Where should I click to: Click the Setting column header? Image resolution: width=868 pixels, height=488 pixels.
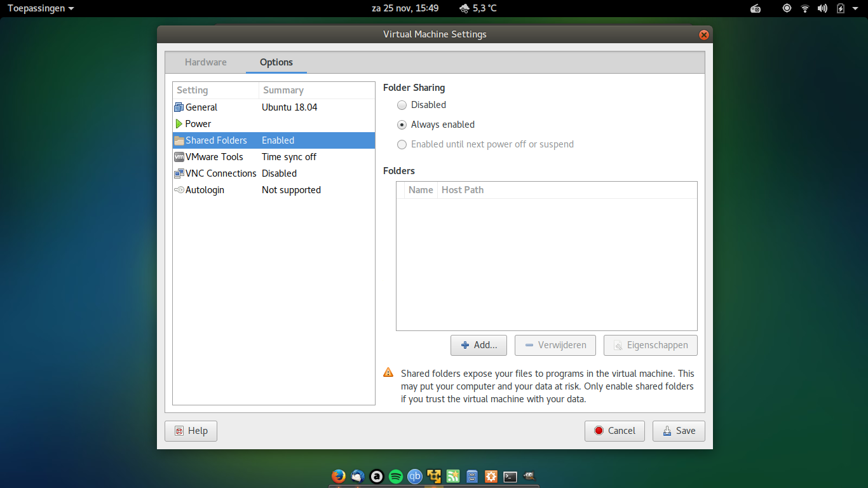[215, 90]
